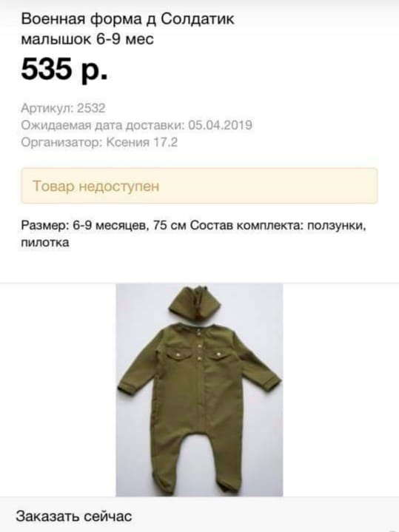Tap the left chest pocket on the romper image

(x=179, y=354)
